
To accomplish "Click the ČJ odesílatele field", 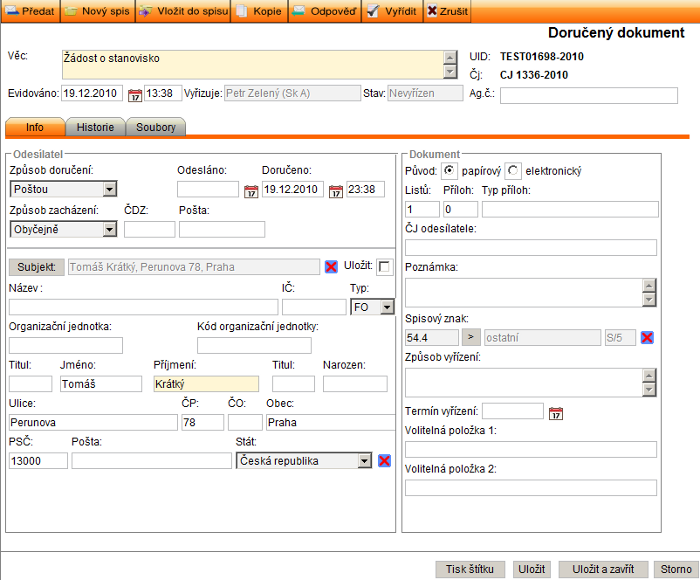I will [531, 248].
